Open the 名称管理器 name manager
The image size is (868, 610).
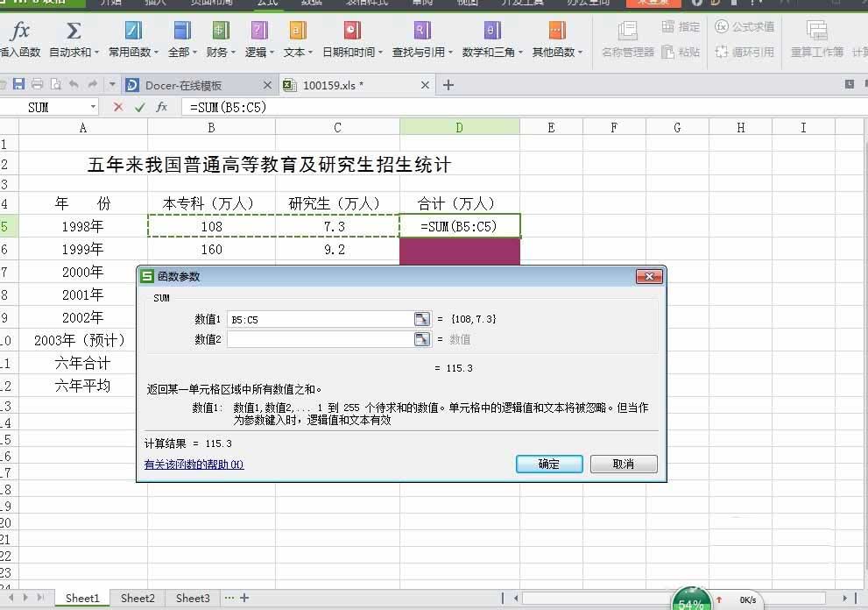pyautogui.click(x=628, y=39)
